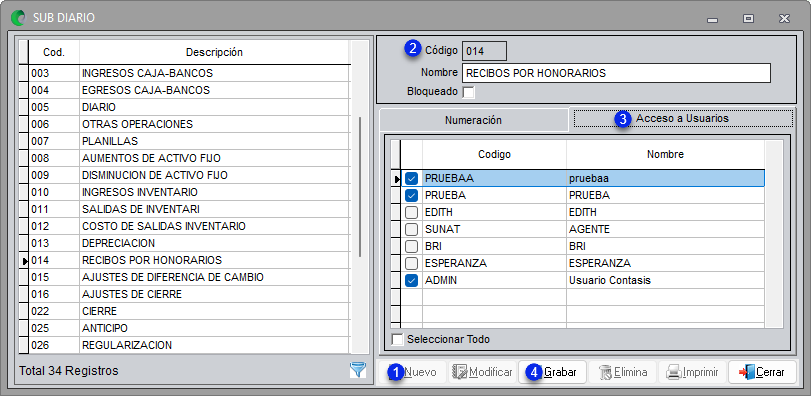Uncheck the PRUEBAA user checkbox

(x=412, y=178)
